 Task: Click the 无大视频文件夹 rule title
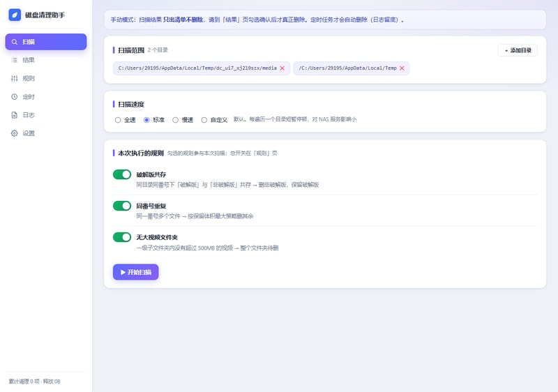[x=157, y=237]
